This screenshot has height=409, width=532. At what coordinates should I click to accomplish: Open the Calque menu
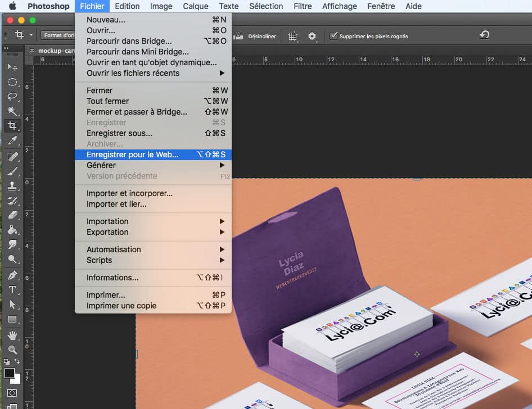pos(195,6)
